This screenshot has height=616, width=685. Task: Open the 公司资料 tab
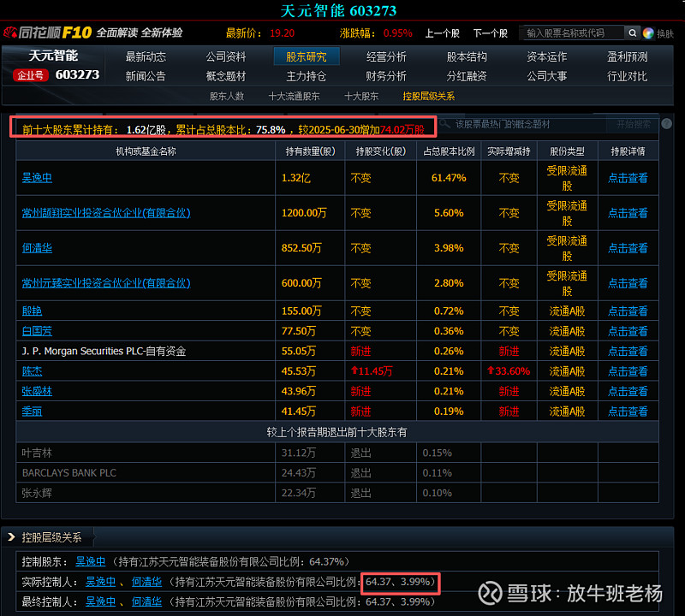(226, 56)
